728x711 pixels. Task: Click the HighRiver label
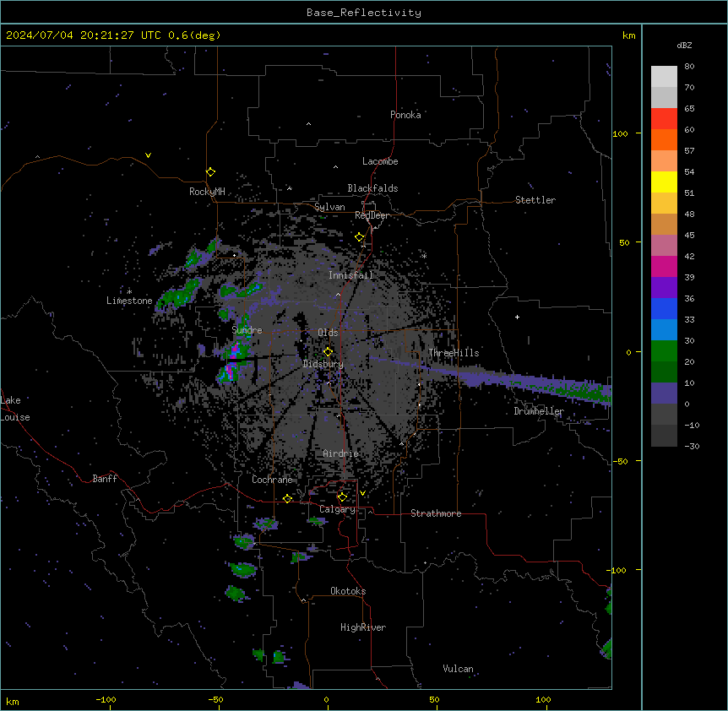pos(363,627)
